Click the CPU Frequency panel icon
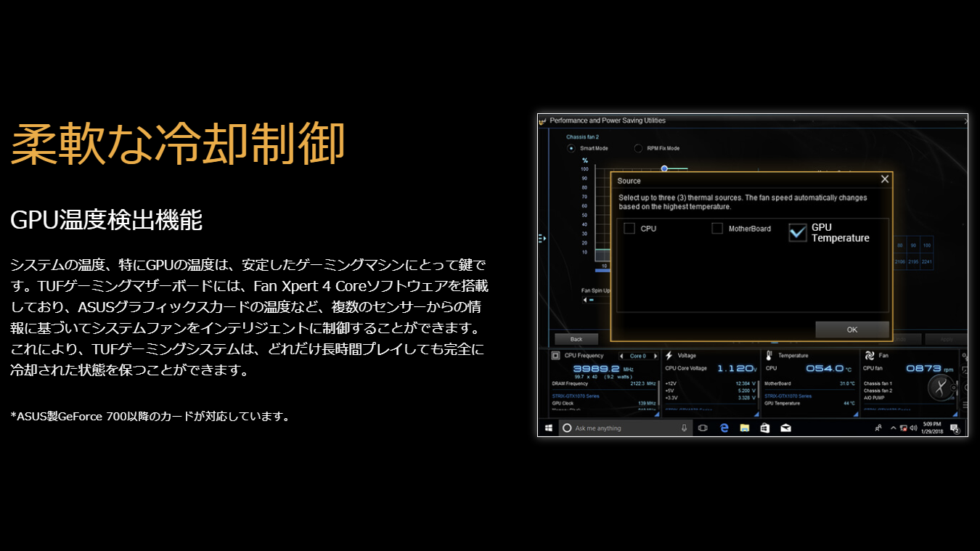The height and width of the screenshot is (551, 980). [x=556, y=355]
